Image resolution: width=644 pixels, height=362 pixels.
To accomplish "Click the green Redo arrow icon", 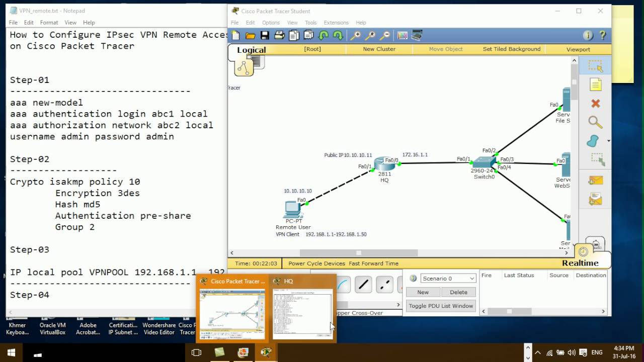I will coord(338,35).
